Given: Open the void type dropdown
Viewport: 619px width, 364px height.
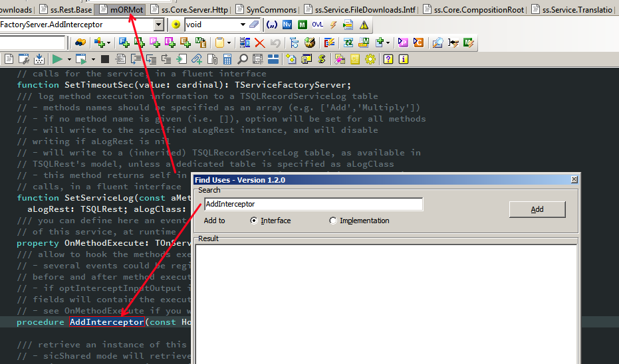Looking at the screenshot, I should (243, 25).
